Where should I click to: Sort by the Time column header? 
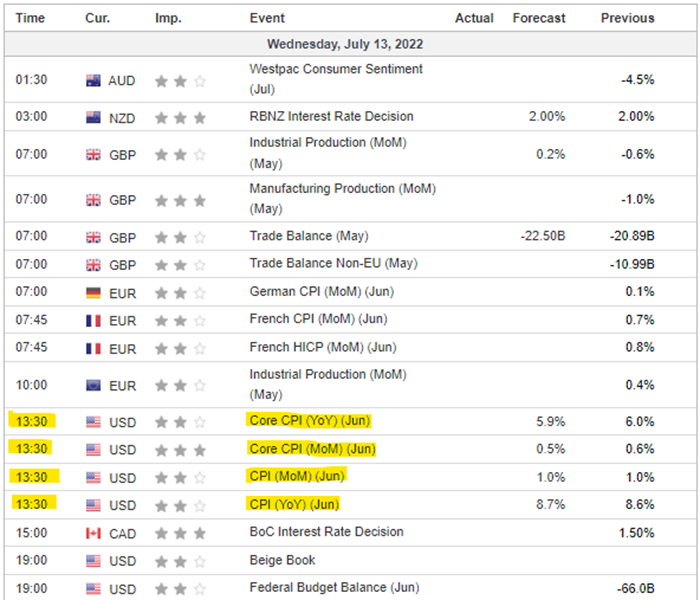(x=30, y=18)
